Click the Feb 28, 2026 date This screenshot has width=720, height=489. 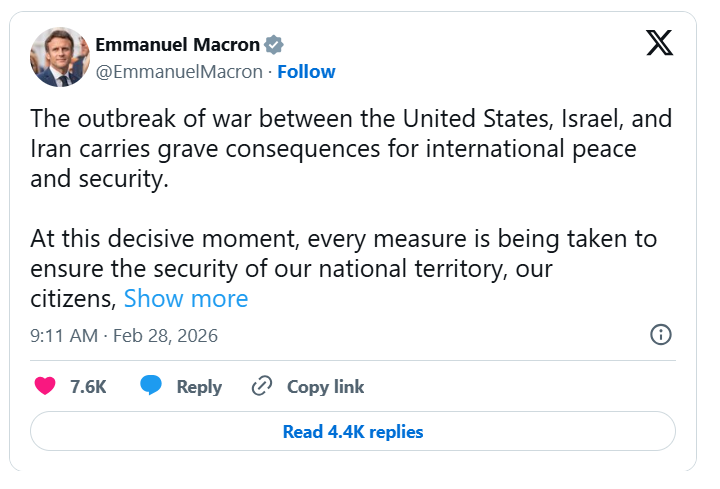[x=167, y=336]
